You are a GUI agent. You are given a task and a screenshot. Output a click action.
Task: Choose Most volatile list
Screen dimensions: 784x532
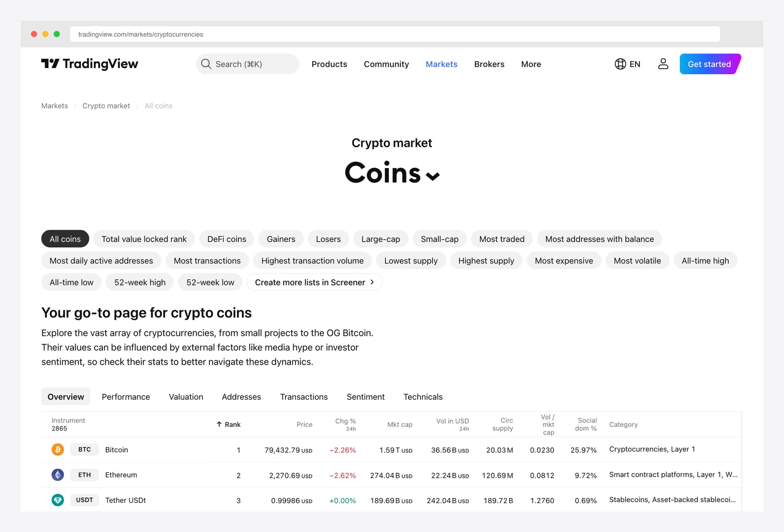click(638, 261)
